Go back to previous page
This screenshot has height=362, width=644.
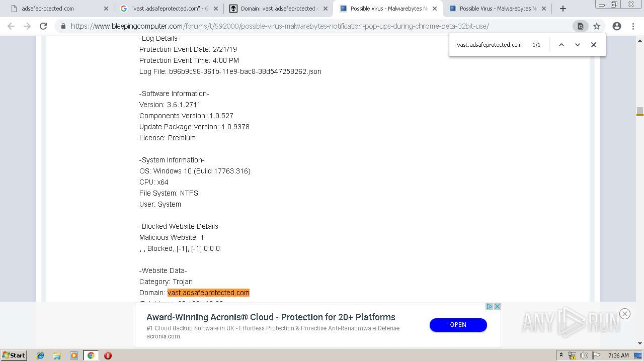coord(11,26)
